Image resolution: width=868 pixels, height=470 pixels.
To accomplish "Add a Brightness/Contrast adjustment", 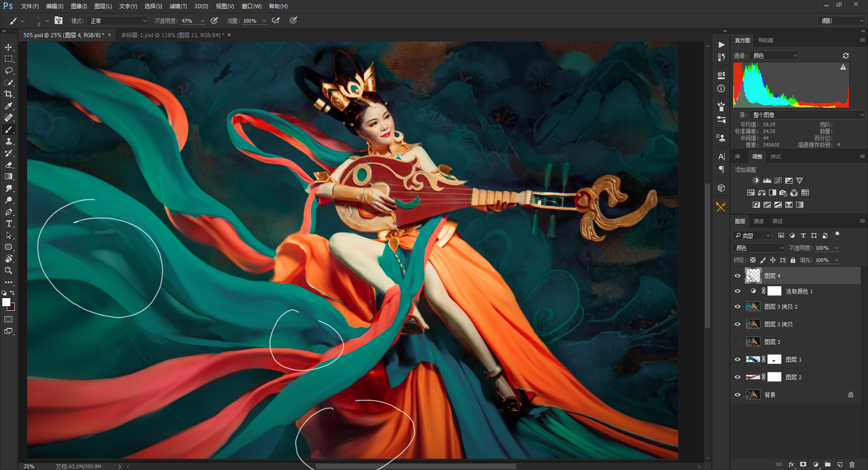I will (x=756, y=180).
